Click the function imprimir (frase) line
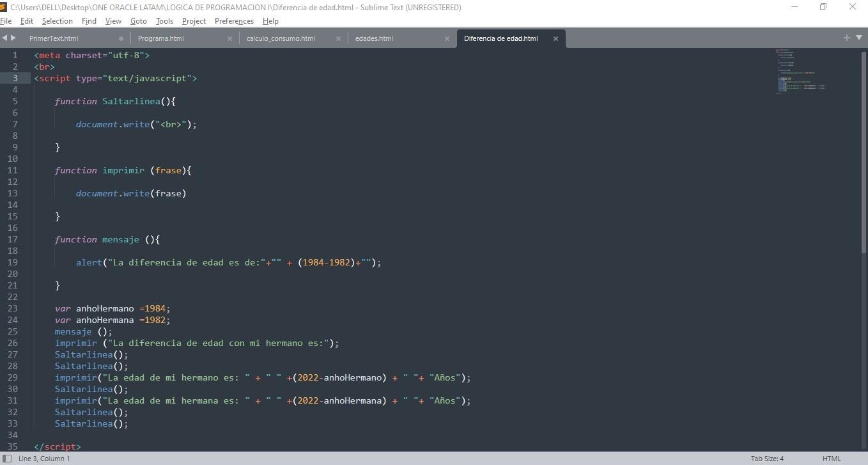 click(x=123, y=170)
